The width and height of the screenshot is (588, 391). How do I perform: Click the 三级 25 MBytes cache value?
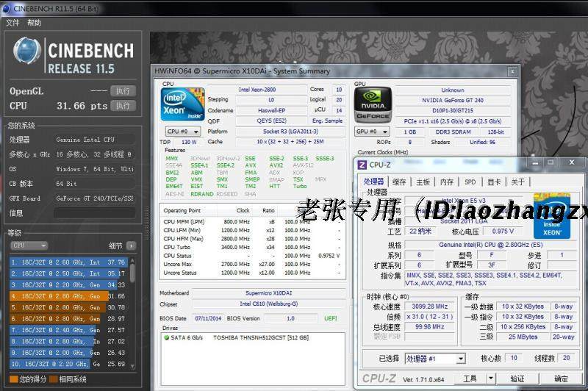(x=523, y=337)
